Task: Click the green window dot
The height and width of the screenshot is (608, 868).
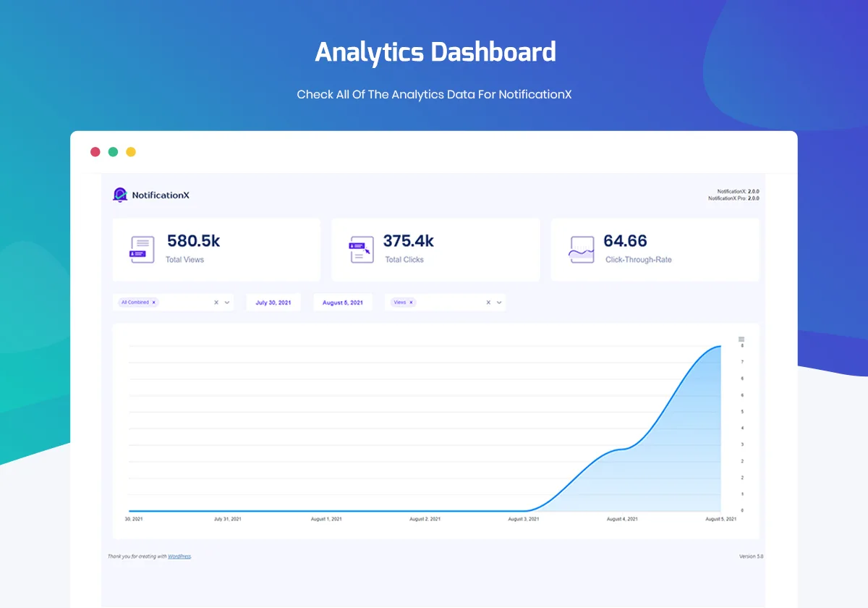Action: click(x=113, y=152)
